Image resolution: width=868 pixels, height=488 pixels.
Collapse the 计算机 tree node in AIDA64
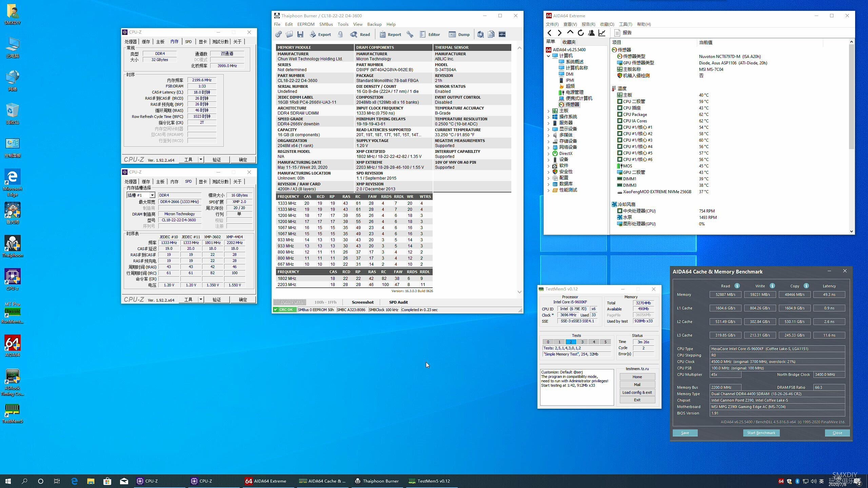(x=549, y=56)
